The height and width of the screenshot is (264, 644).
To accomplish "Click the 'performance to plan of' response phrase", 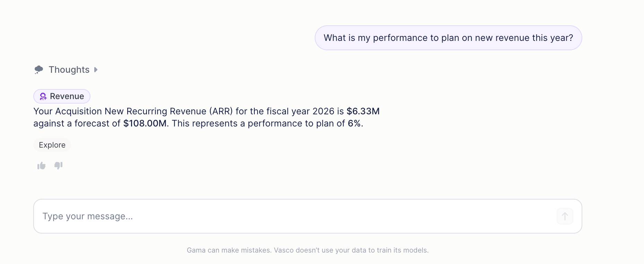I will point(296,123).
